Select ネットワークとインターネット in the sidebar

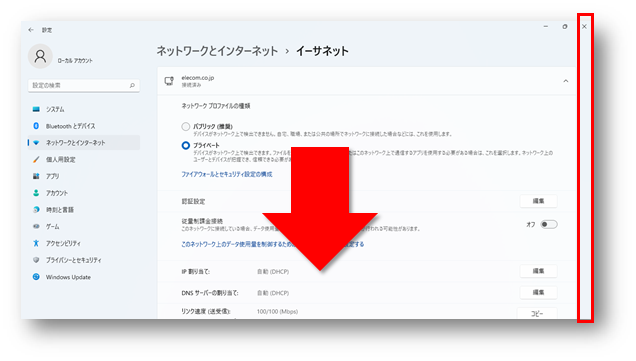pos(84,143)
